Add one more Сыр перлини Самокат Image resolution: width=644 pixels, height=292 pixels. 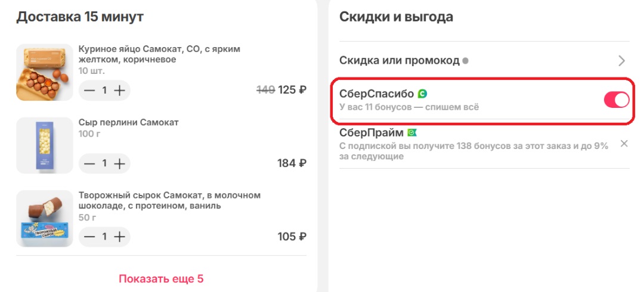(x=119, y=164)
